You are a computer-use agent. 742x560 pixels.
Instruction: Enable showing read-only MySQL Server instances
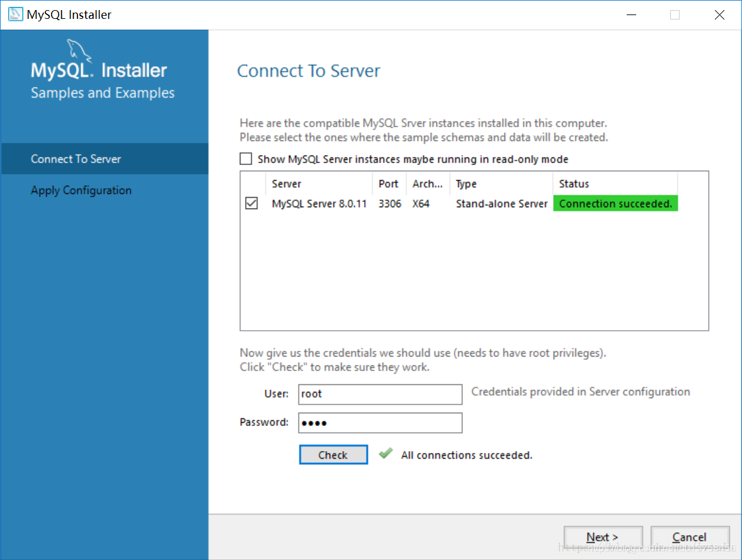(x=246, y=159)
